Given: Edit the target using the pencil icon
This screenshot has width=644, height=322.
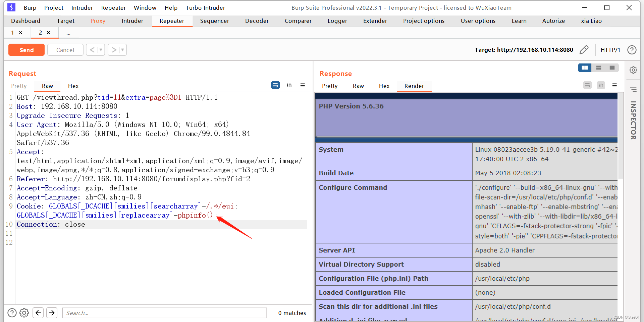Looking at the screenshot, I should (584, 50).
